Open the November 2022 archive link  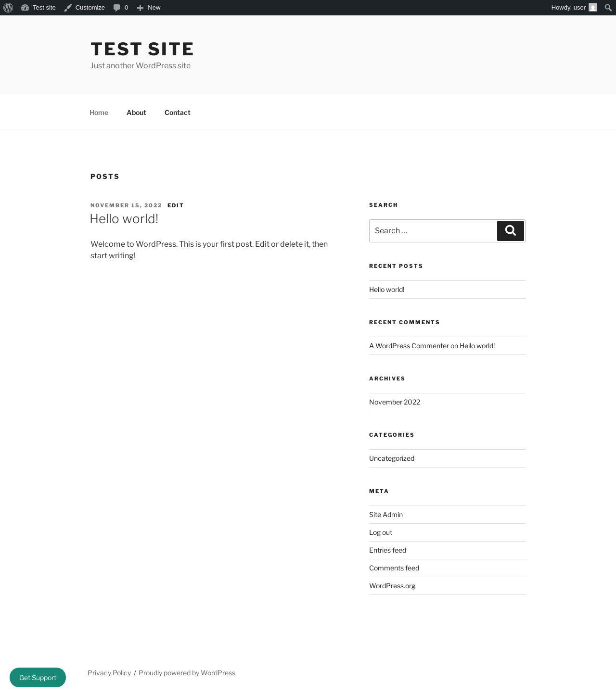coord(395,402)
